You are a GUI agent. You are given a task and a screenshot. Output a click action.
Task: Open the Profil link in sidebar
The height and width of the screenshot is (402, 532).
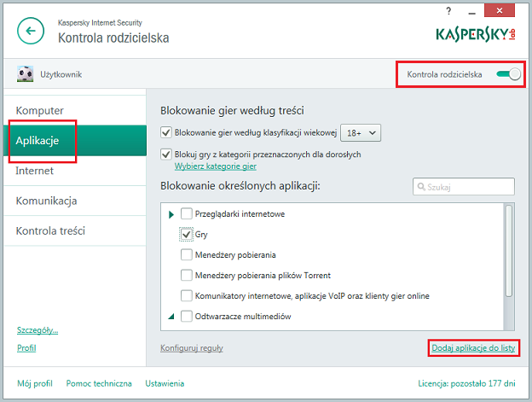(x=26, y=348)
